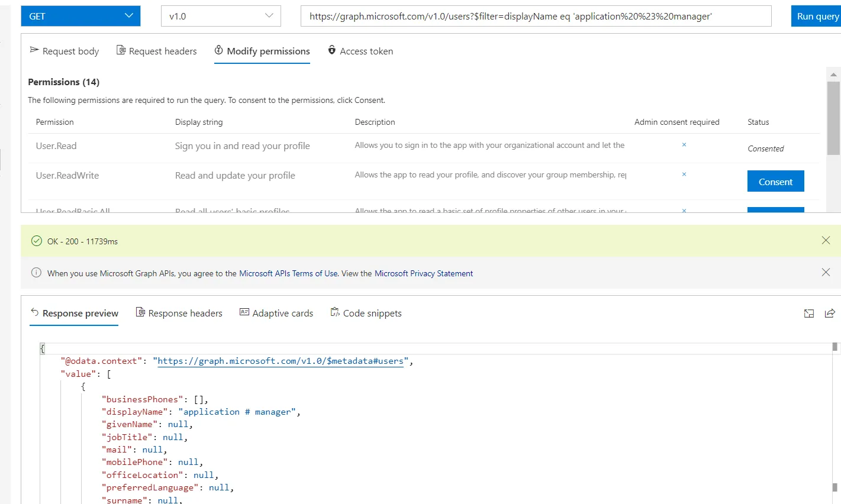Open the Response headers tab

[179, 314]
